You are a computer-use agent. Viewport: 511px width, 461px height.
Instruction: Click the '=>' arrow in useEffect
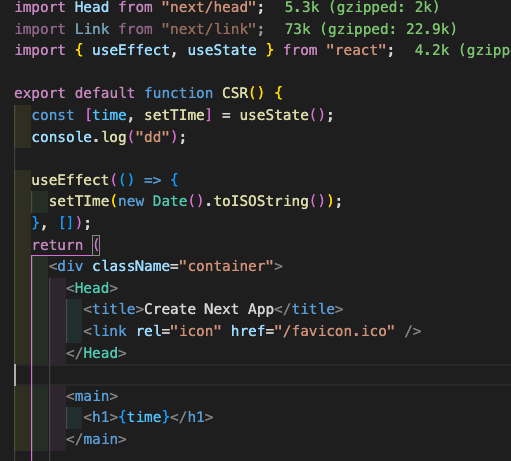click(x=152, y=180)
